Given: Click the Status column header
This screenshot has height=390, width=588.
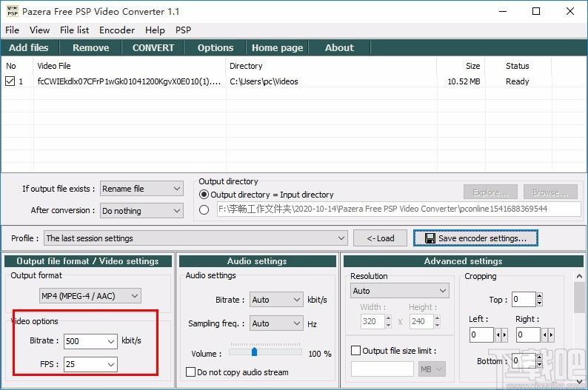Looking at the screenshot, I should [518, 66].
